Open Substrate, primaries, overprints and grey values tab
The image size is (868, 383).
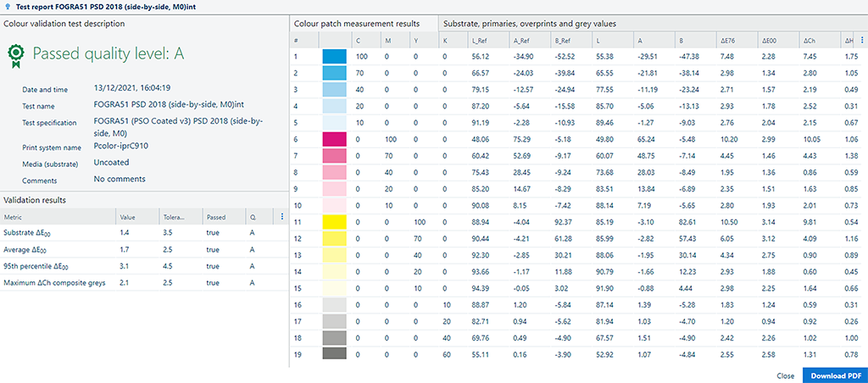click(530, 24)
